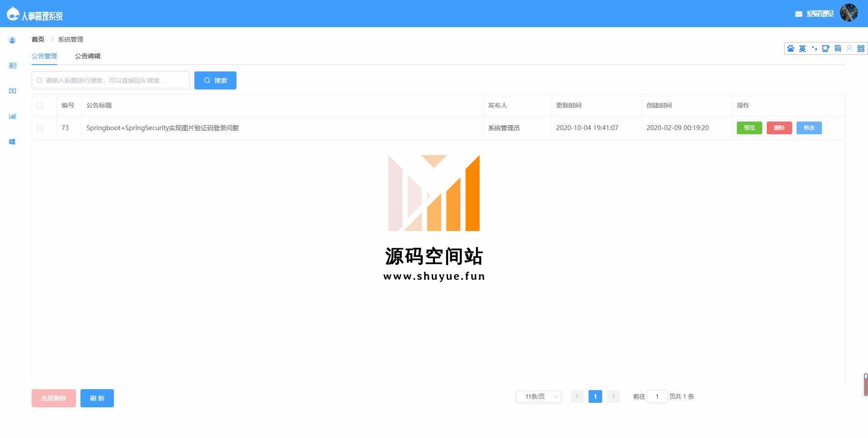Click blue 修改 button for row 73
Image resolution: width=868 pixels, height=438 pixels.
click(x=809, y=128)
